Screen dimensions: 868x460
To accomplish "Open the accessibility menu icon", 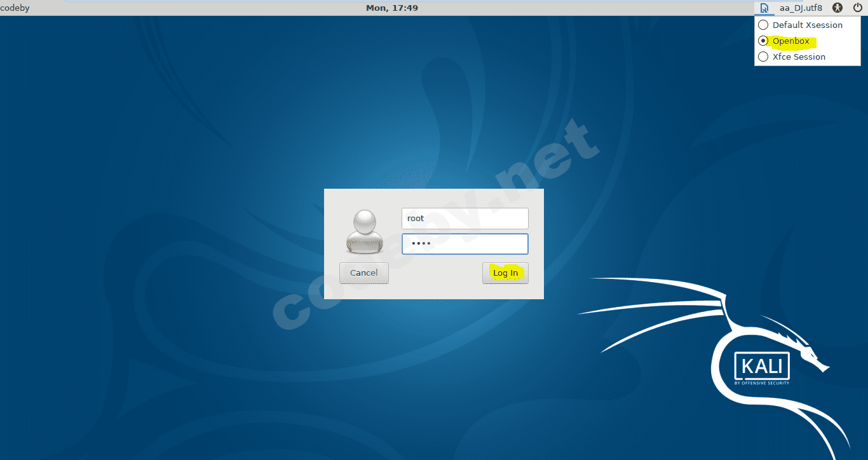I will point(837,8).
